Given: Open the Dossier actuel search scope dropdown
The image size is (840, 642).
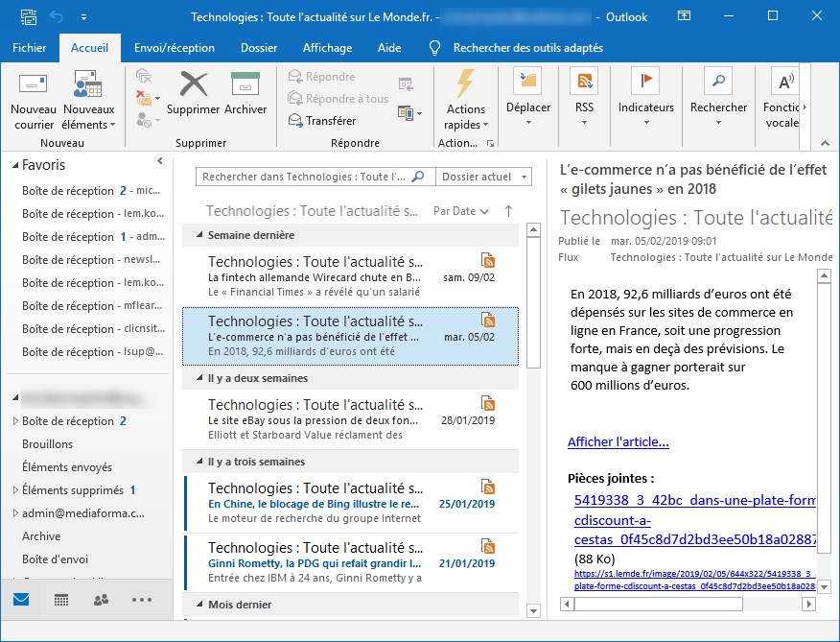Looking at the screenshot, I should [483, 177].
